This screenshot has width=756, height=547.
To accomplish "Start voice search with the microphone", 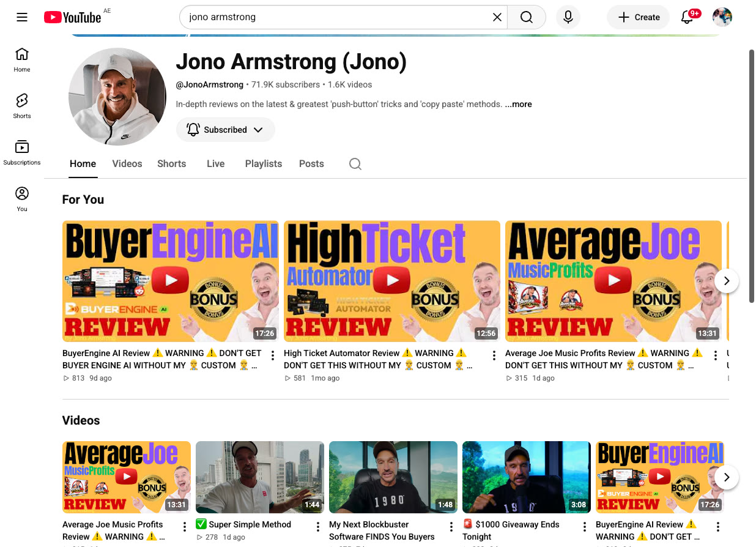I will pyautogui.click(x=568, y=17).
